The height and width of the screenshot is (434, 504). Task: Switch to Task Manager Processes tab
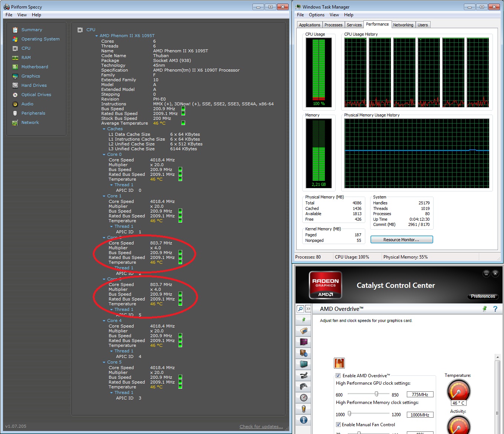[333, 25]
